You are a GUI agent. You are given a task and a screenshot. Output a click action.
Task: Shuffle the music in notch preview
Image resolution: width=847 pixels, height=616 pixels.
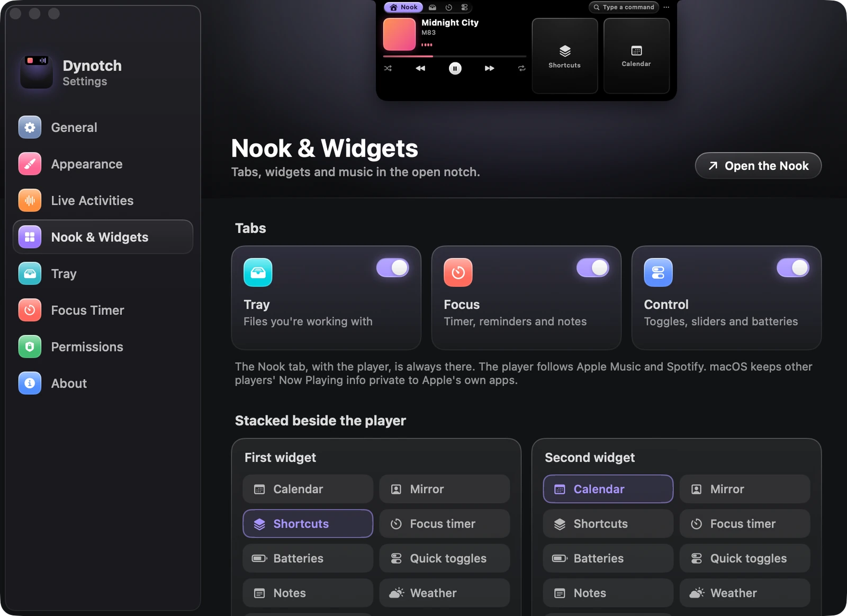388,68
